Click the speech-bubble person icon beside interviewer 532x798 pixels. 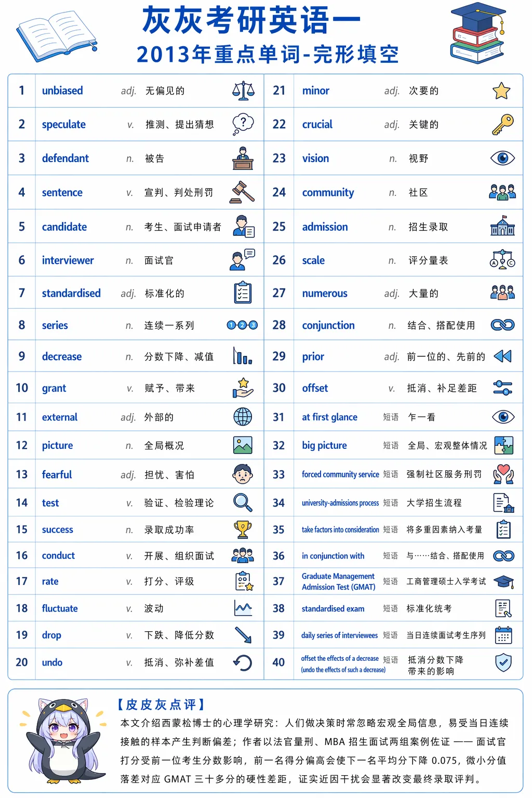point(242,260)
